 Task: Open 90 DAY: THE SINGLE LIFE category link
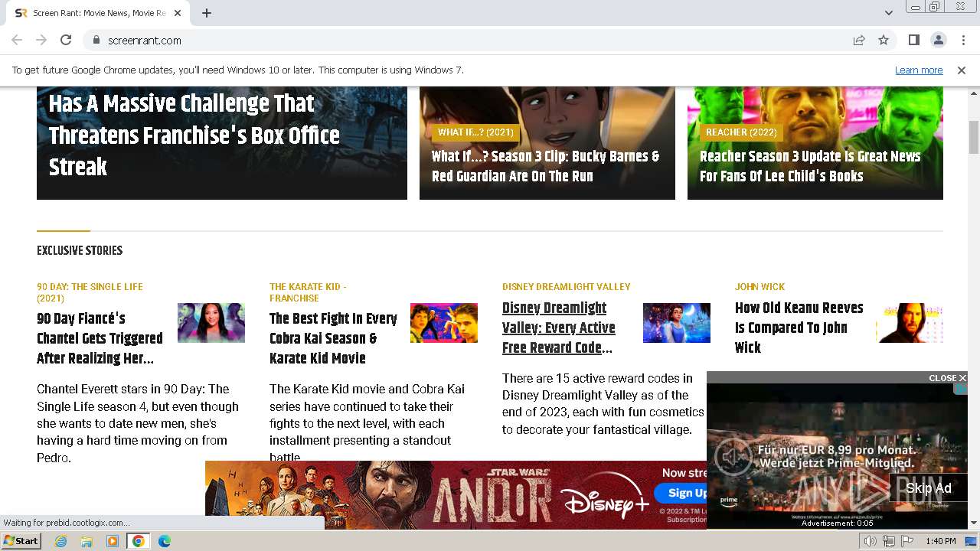pyautogui.click(x=90, y=292)
